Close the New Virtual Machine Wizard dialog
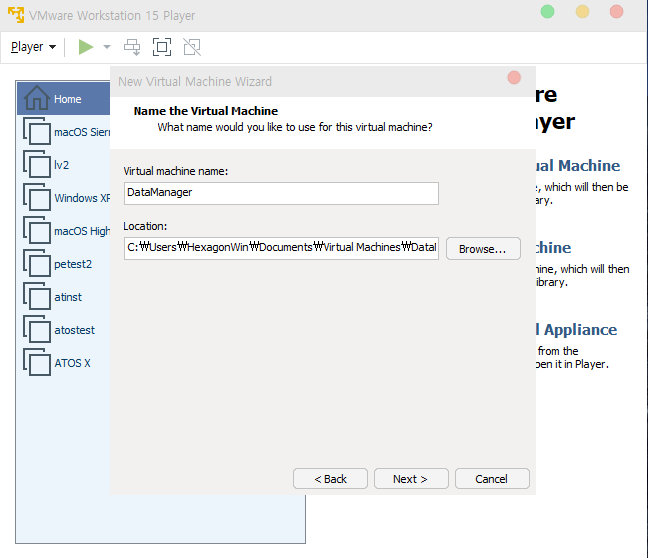This screenshot has height=558, width=648. pyautogui.click(x=514, y=78)
